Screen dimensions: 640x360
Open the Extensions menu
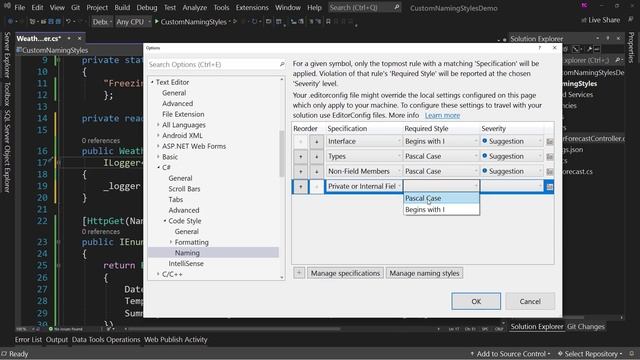pos(252,7)
